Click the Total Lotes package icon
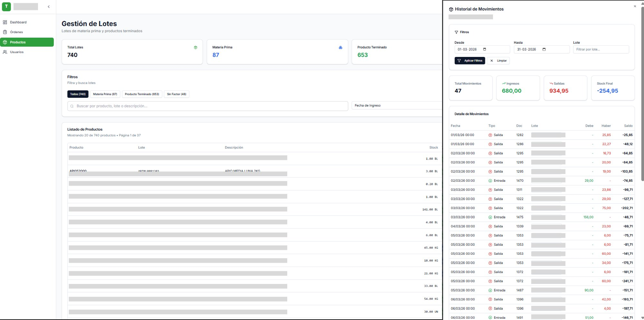644x320 pixels. [x=195, y=48]
